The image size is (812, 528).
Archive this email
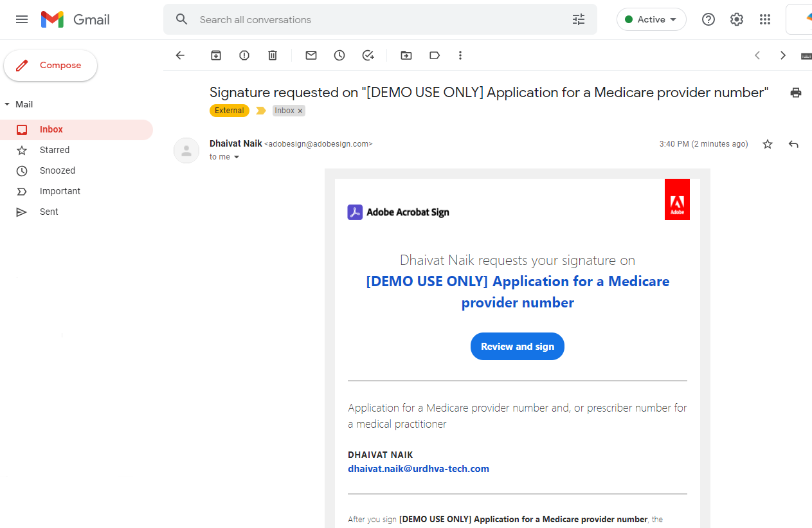[216, 55]
